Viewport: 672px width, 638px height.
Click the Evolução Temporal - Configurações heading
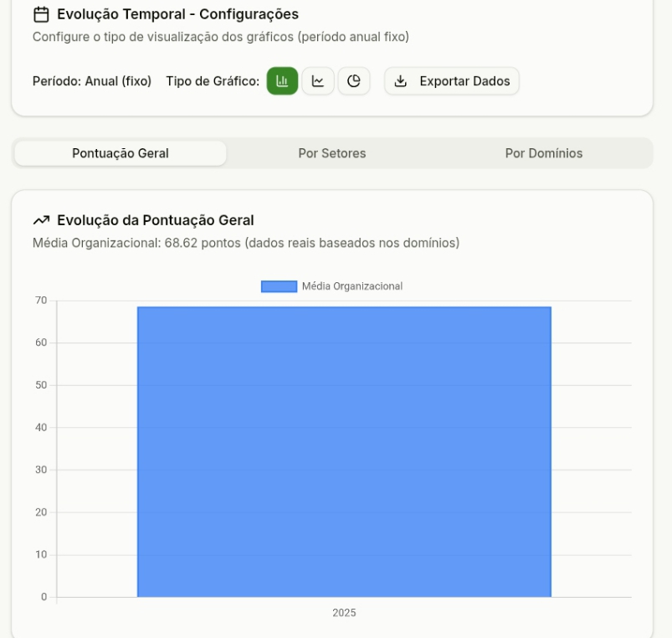tap(177, 14)
